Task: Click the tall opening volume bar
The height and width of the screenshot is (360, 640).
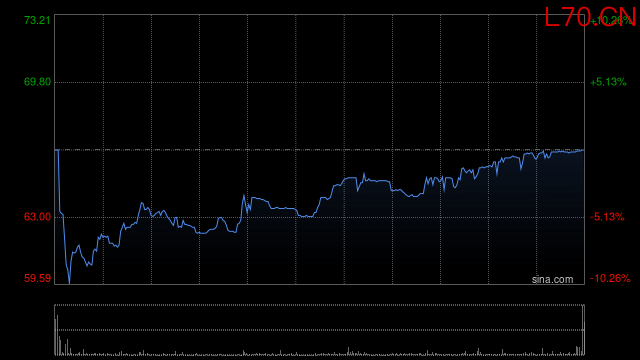Action: 57,335
